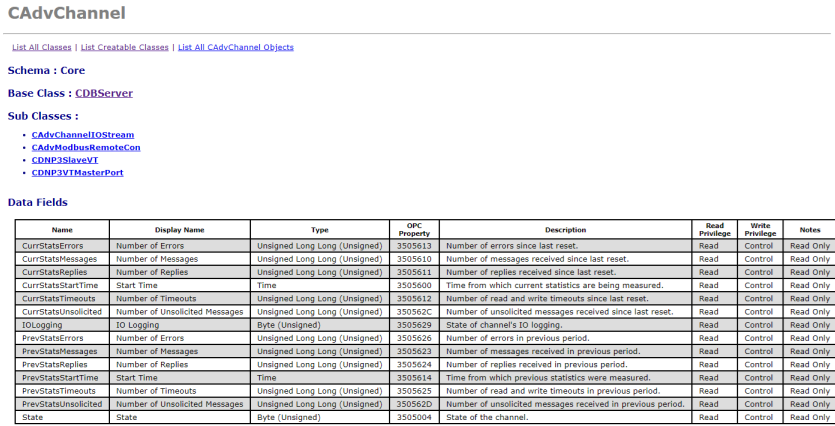Click the OPC Property column header
This screenshot has width=835, height=426.
point(415,230)
